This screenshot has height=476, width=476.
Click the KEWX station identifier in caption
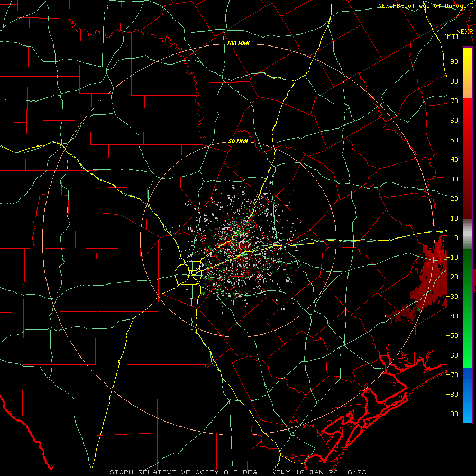point(281,472)
